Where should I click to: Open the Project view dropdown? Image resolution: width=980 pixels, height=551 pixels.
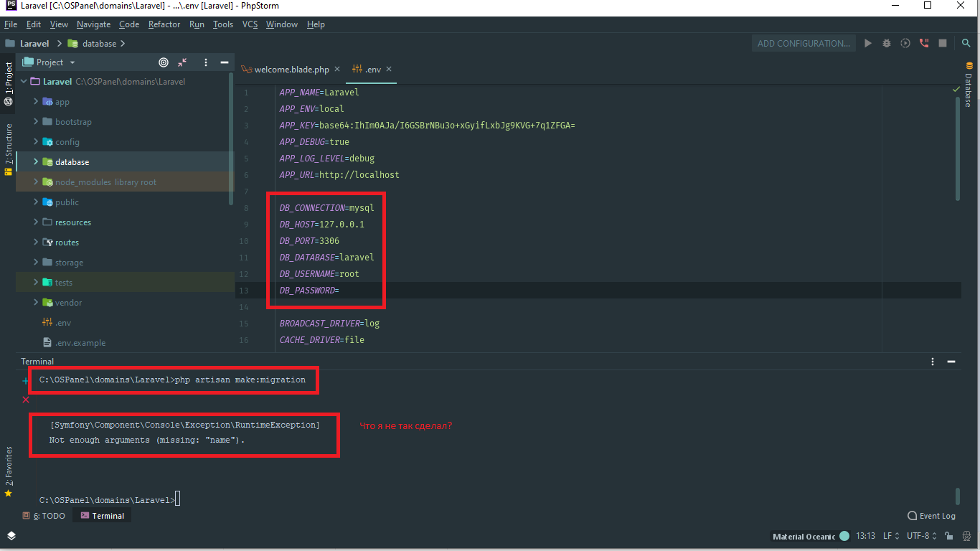pyautogui.click(x=50, y=62)
